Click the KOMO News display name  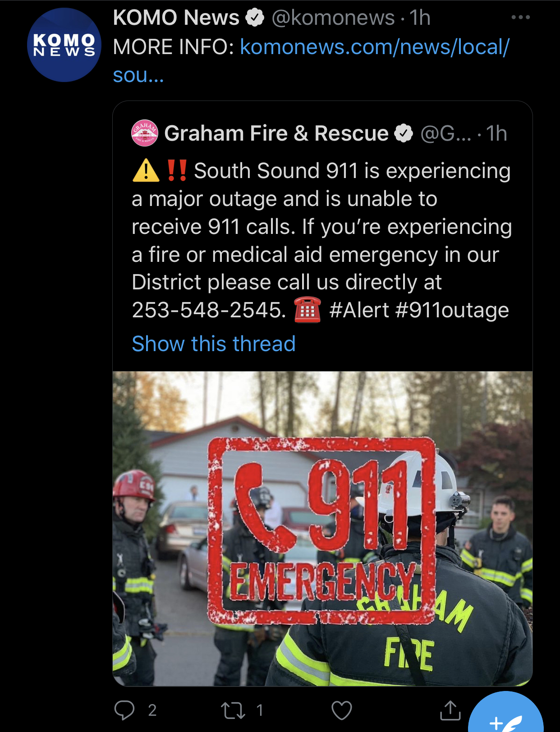point(176,18)
